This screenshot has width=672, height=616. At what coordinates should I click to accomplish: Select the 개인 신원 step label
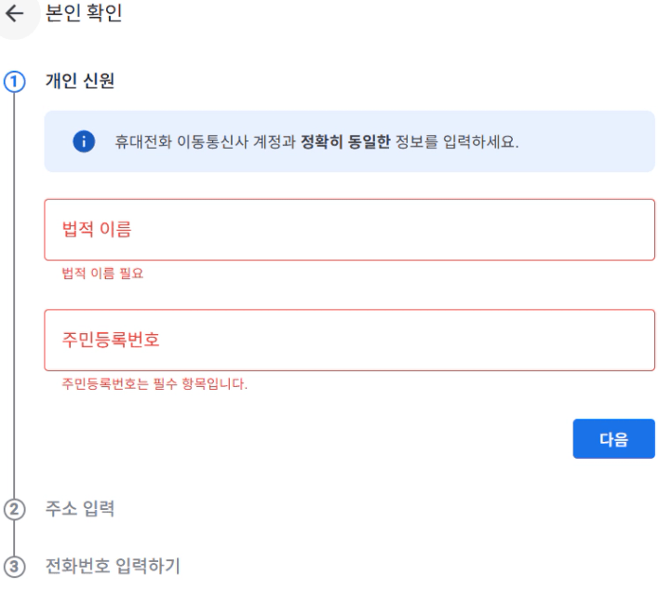80,81
